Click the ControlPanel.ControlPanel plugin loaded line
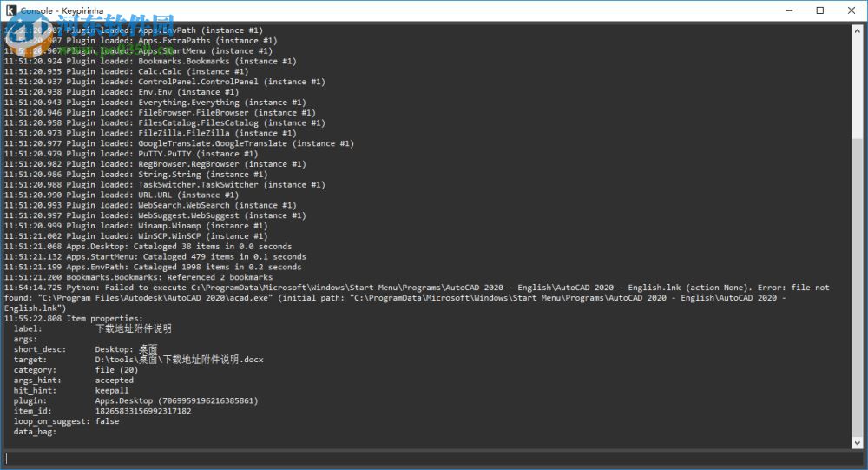Screen dimensions: 868x470 tap(164, 82)
